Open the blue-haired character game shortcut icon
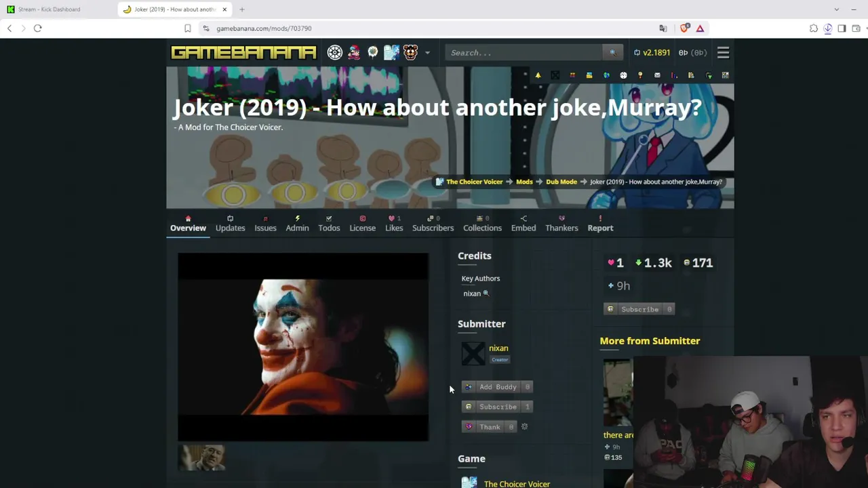Screen dimensions: 868x488 [x=392, y=52]
